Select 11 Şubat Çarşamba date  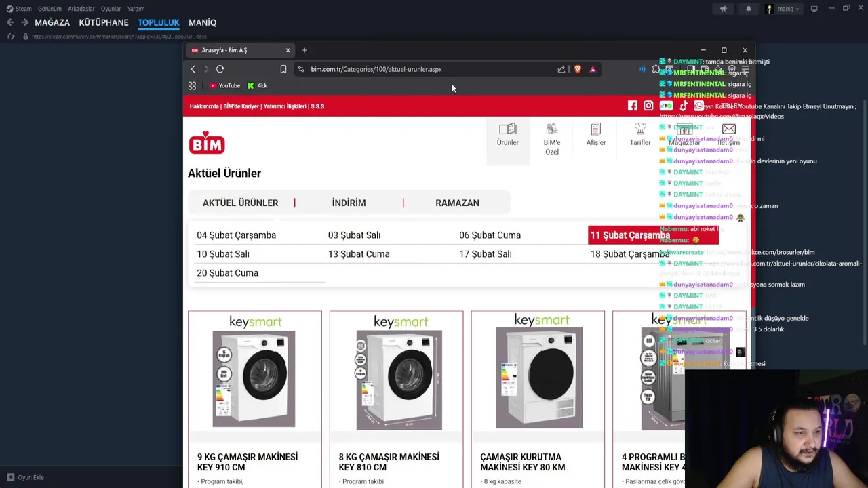coord(653,235)
